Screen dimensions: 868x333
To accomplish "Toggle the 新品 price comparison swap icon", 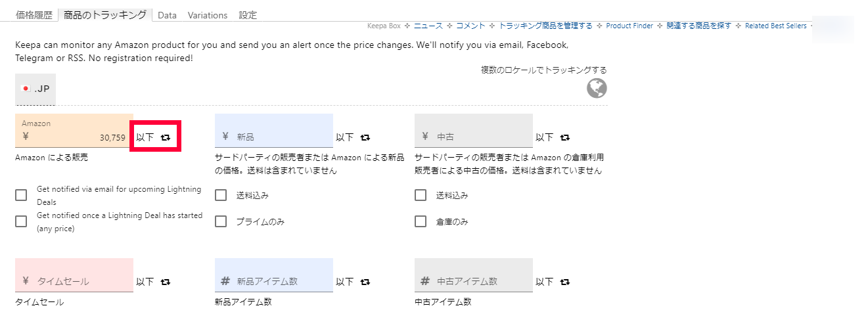I will pos(365,137).
